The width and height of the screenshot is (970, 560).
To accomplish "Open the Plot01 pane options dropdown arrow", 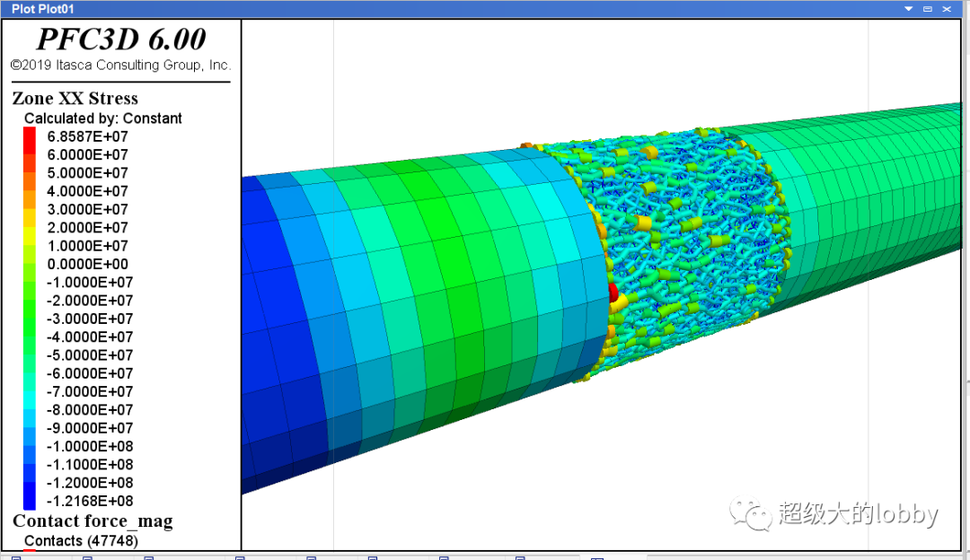I will [x=909, y=9].
